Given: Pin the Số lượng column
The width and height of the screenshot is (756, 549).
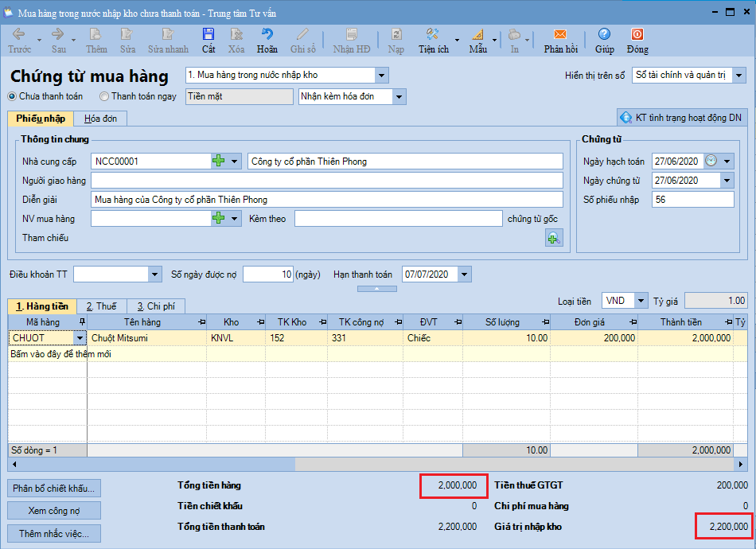Looking at the screenshot, I should [x=545, y=321].
